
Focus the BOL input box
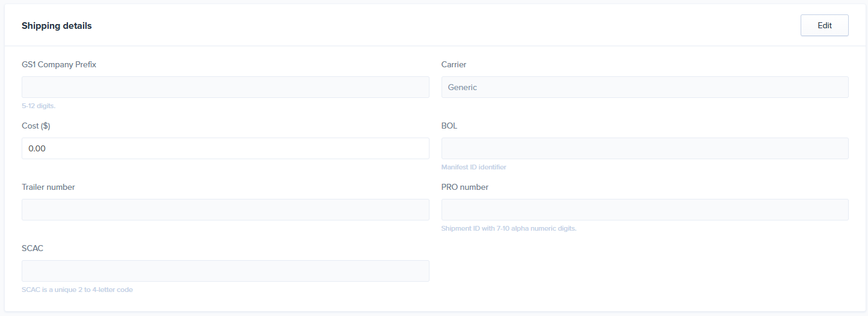coord(645,148)
